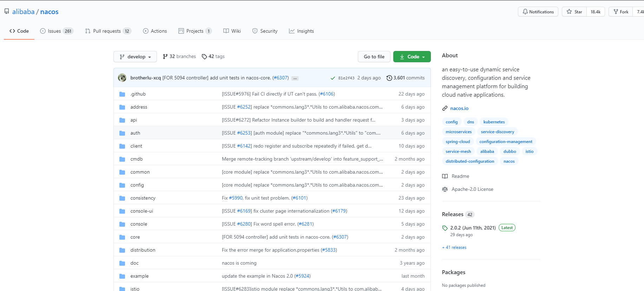Image resolution: width=644 pixels, height=291 pixels.
Task: Click the cmdb folder icon
Action: tap(122, 159)
